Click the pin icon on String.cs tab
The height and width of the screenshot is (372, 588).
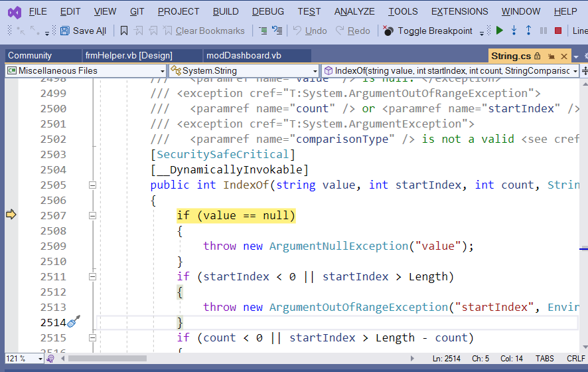pyautogui.click(x=551, y=56)
